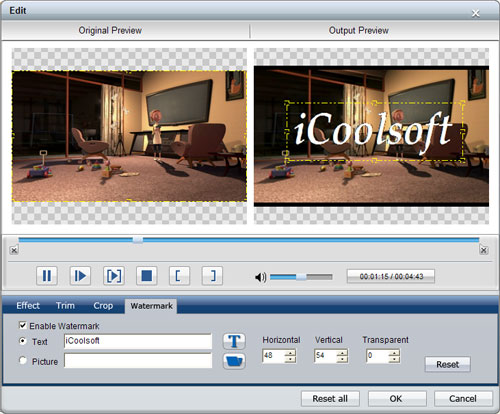
Task: Click right clip marker on timeline
Action: pos(484,250)
